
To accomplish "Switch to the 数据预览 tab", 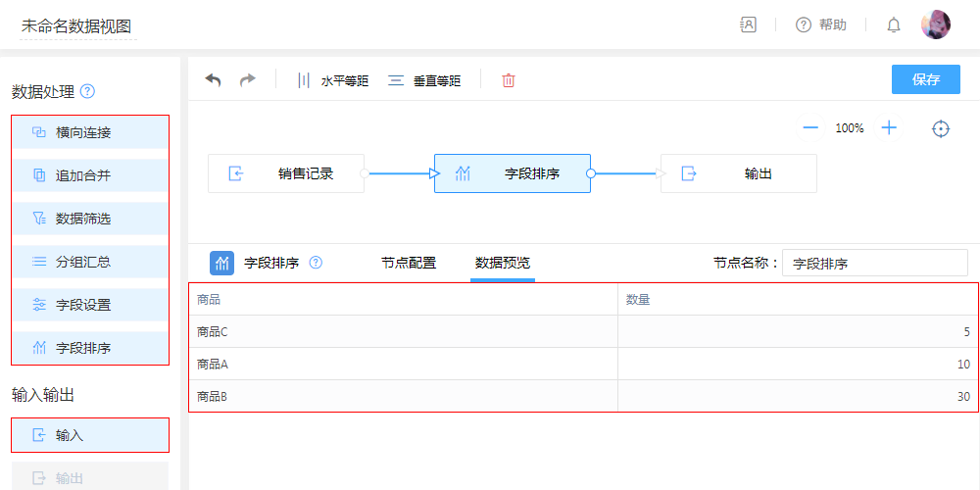I will (503, 263).
